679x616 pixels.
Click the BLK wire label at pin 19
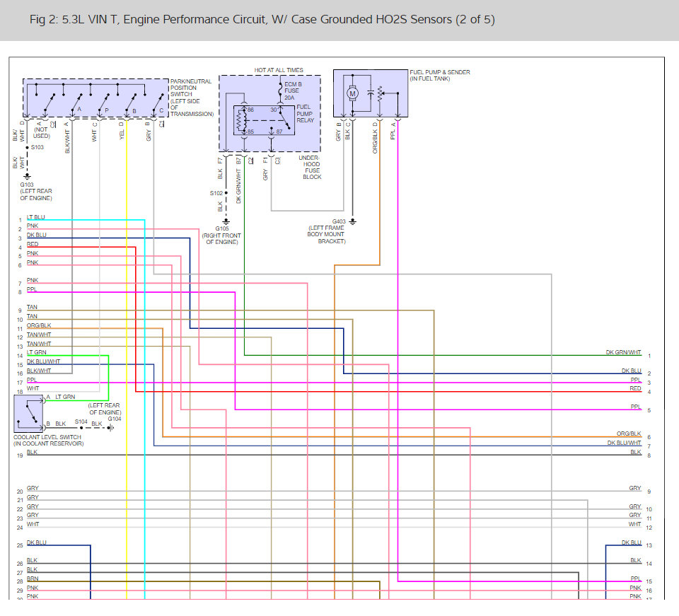32,452
